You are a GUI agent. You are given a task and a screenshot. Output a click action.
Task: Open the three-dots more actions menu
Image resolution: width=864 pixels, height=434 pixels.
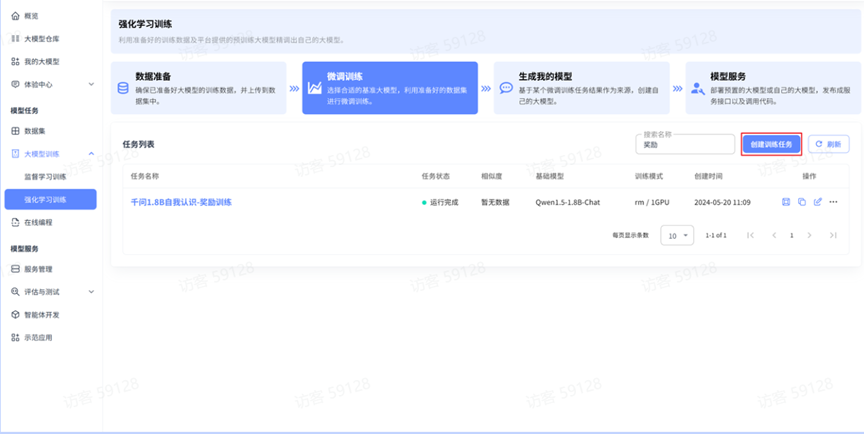click(833, 202)
